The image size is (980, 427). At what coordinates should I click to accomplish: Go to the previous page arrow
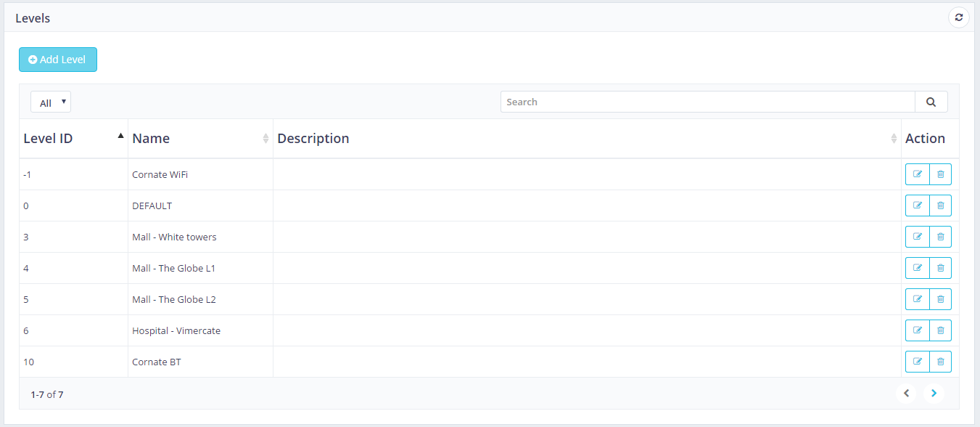coord(906,394)
